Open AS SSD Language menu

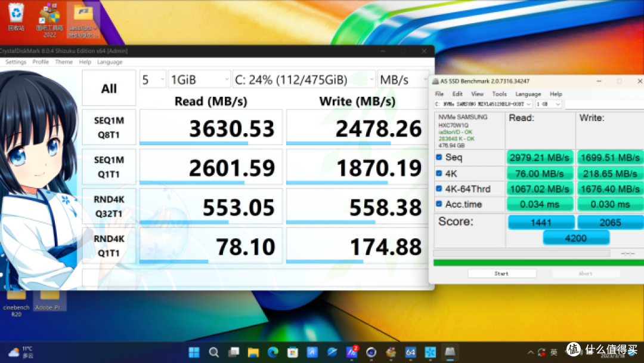pyautogui.click(x=528, y=94)
